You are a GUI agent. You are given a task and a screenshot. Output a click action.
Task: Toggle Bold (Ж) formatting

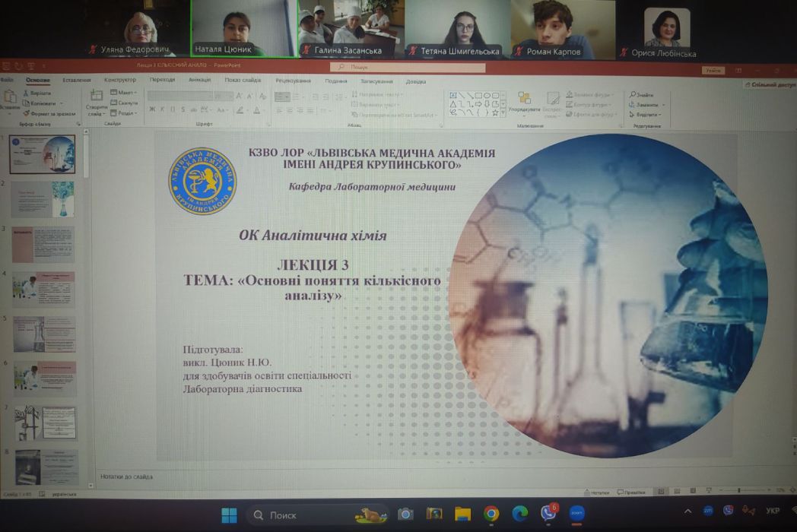pos(152,109)
